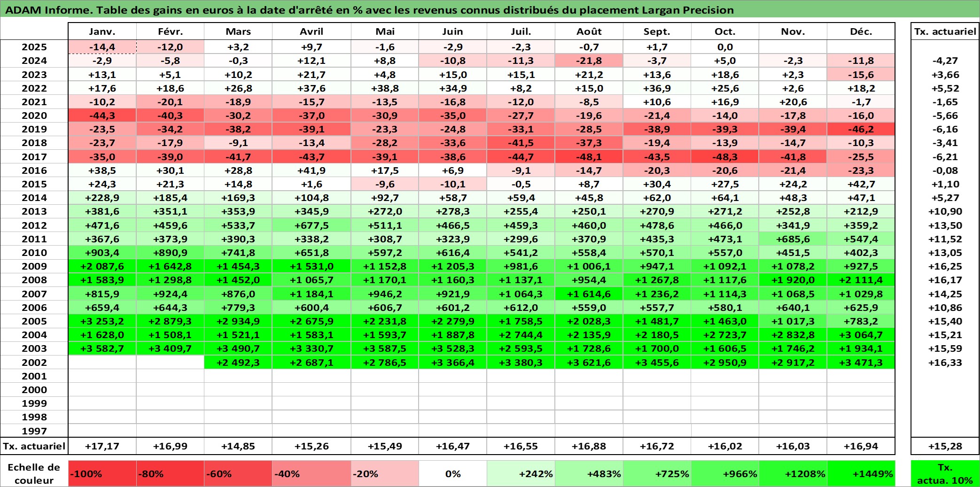Select the bottom-row rate +14,85

click(x=238, y=446)
